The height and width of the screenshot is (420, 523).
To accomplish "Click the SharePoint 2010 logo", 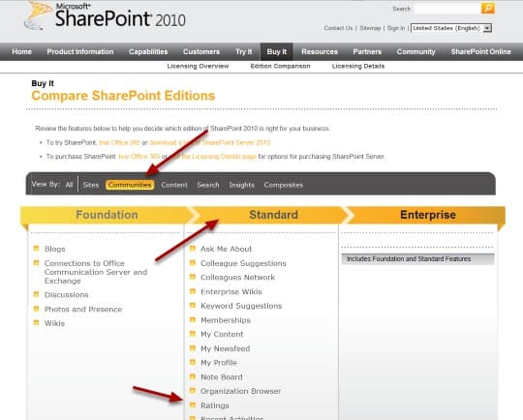I will [105, 16].
